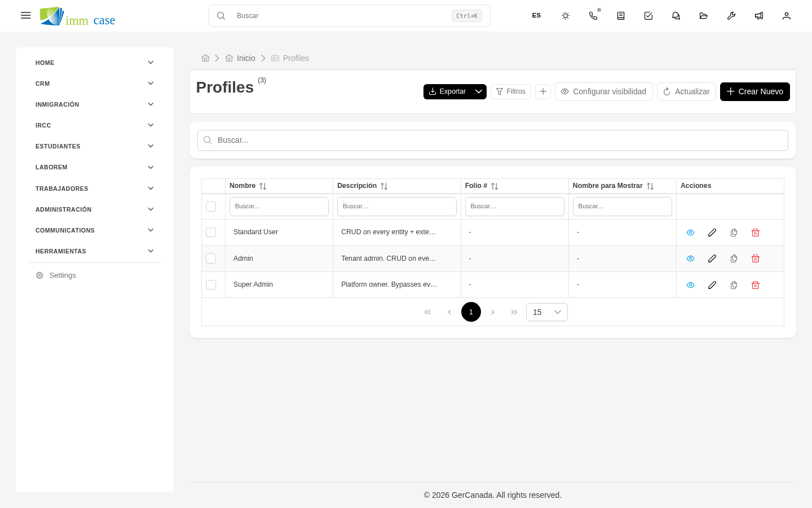
Task: Toggle light/dark theme sun icon
Action: tap(566, 16)
